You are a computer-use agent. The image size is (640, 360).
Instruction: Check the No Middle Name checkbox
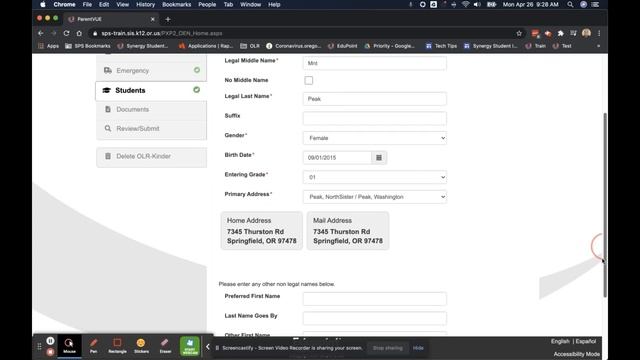(x=309, y=80)
